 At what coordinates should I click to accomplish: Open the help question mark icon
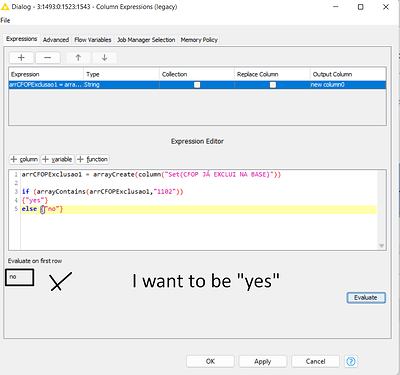pos(351,361)
